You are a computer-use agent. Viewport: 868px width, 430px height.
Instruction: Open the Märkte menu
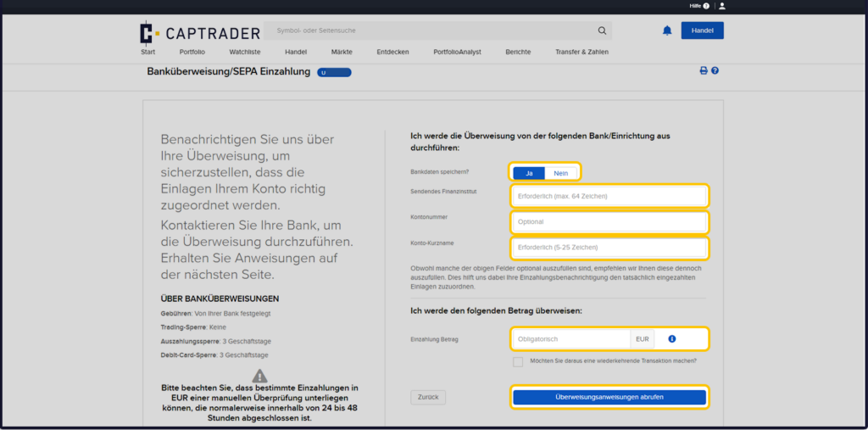[x=342, y=52]
